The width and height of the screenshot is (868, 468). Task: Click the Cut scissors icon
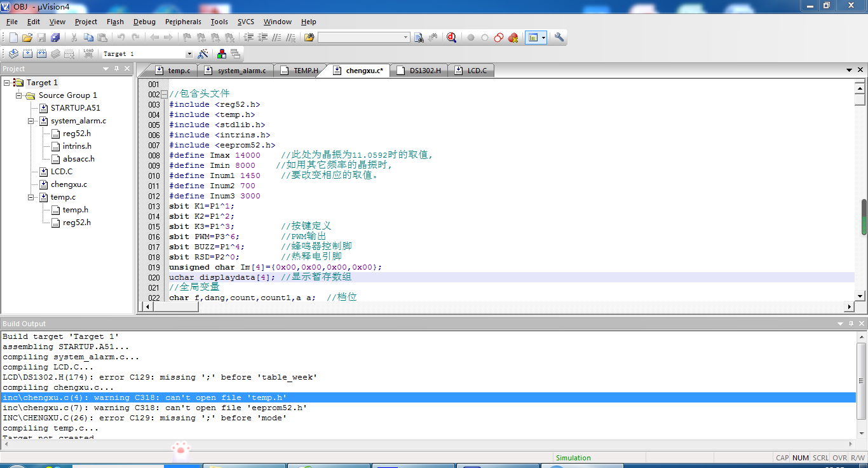point(74,38)
